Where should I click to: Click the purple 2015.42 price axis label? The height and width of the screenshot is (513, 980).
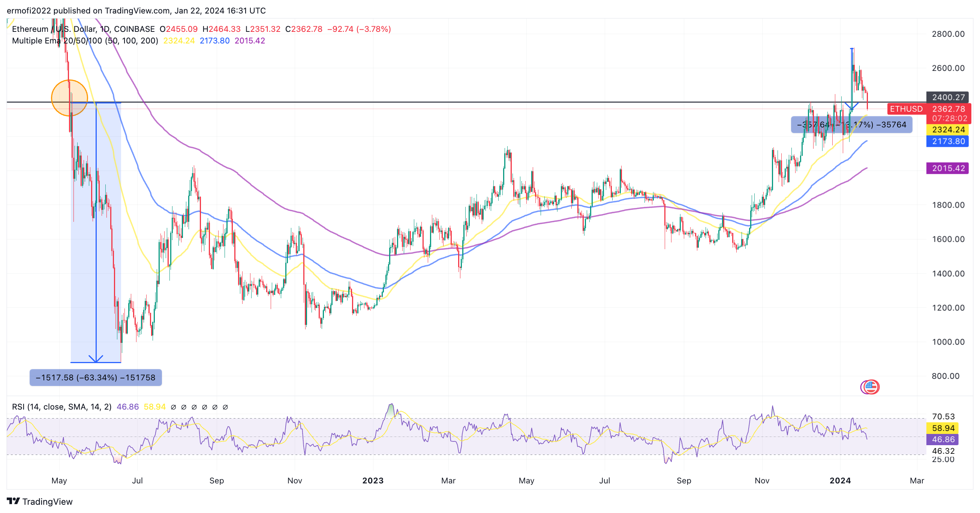coord(947,168)
